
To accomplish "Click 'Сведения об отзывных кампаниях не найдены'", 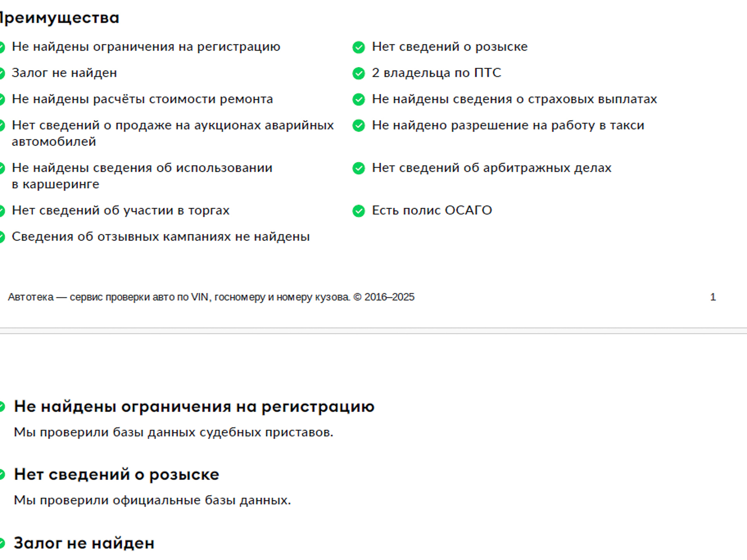I will [161, 236].
